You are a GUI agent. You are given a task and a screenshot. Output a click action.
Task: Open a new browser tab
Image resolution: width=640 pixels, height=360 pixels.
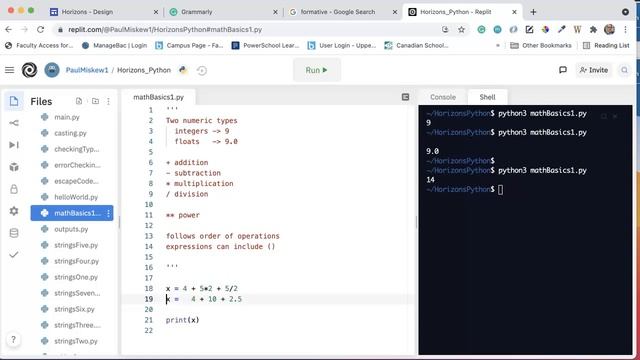[x=533, y=12]
